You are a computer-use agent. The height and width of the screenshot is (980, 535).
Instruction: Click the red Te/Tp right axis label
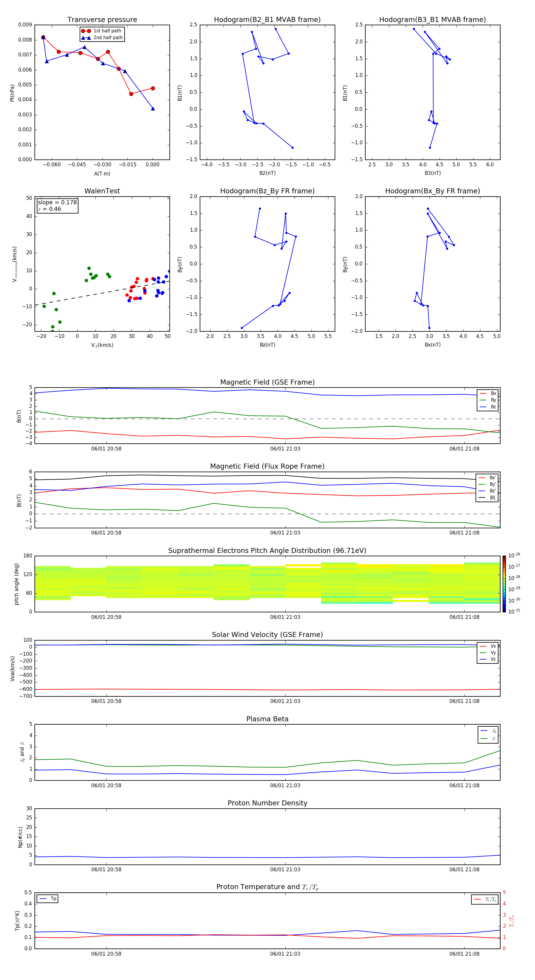512,921
